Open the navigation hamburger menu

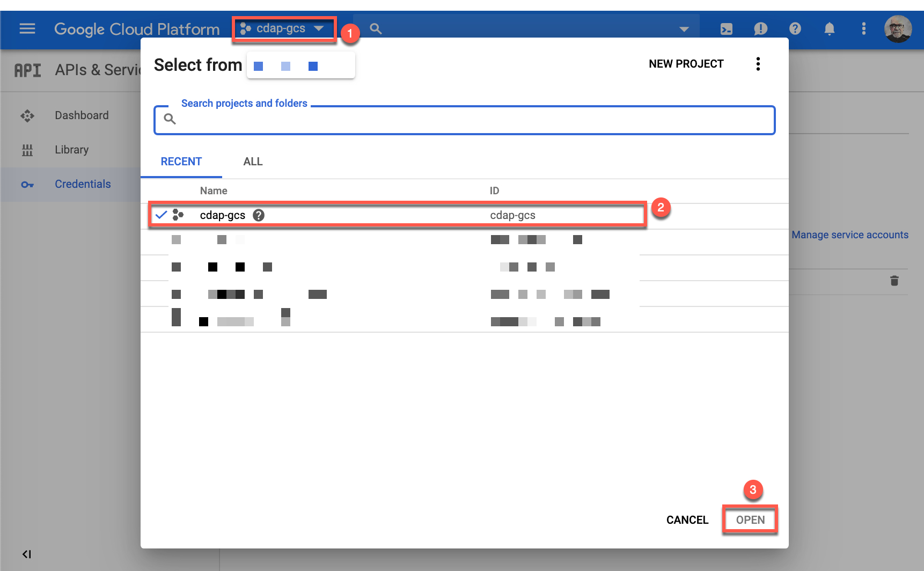[x=27, y=29]
